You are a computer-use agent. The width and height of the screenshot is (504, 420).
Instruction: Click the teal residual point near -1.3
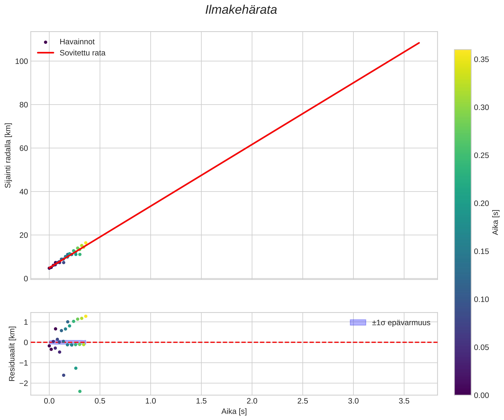(76, 368)
